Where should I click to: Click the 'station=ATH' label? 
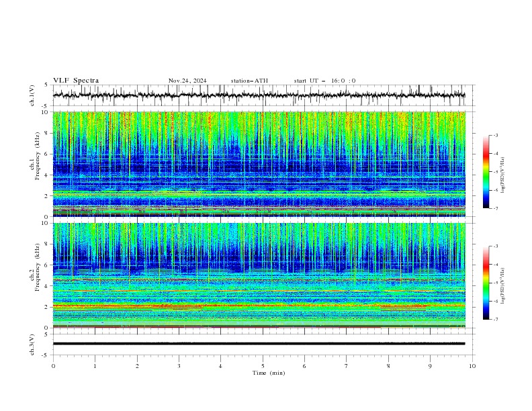(249, 81)
